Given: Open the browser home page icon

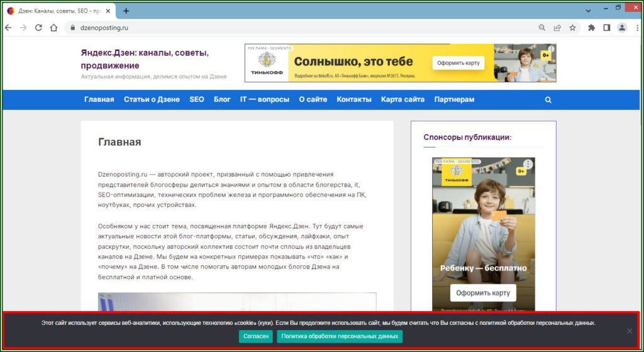Looking at the screenshot, I should coord(54,28).
